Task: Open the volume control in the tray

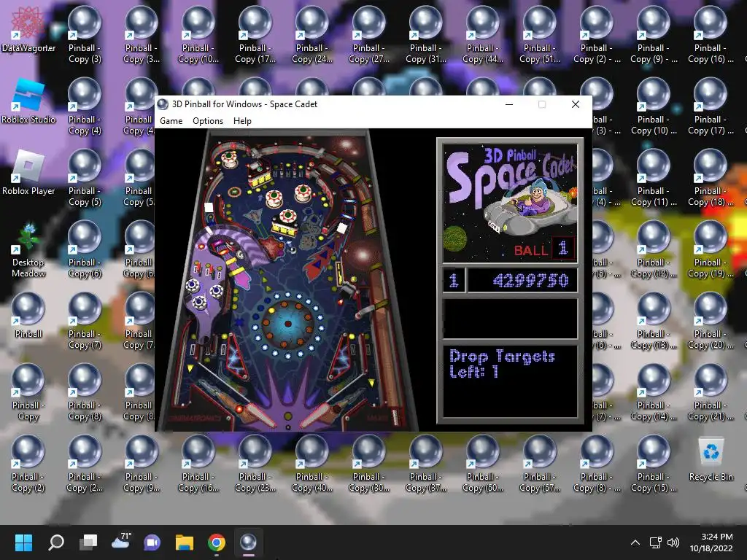Action: coord(673,542)
